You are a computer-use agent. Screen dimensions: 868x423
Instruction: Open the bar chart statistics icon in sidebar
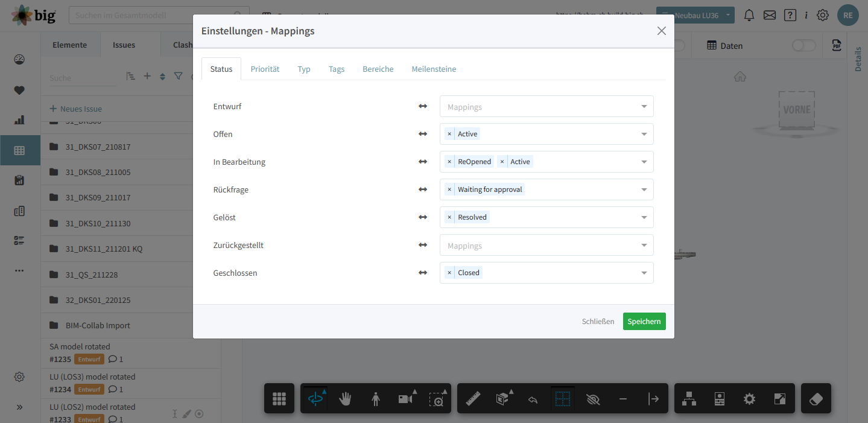(x=19, y=119)
